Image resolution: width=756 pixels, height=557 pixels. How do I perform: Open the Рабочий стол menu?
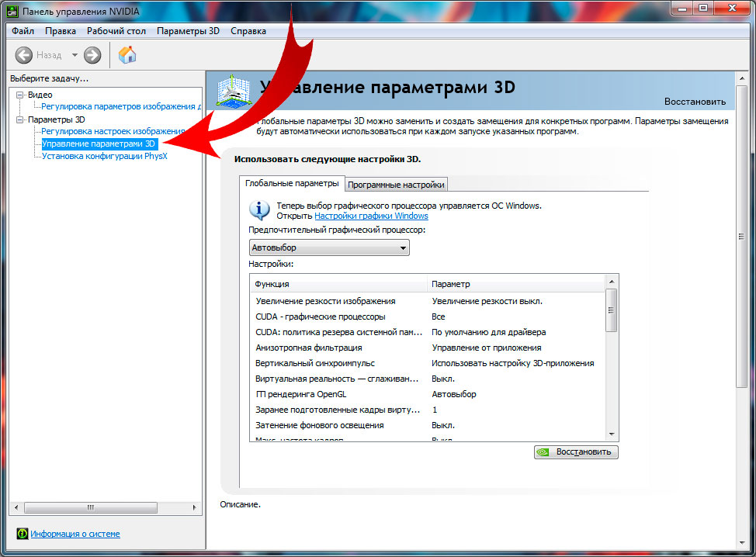tap(116, 31)
